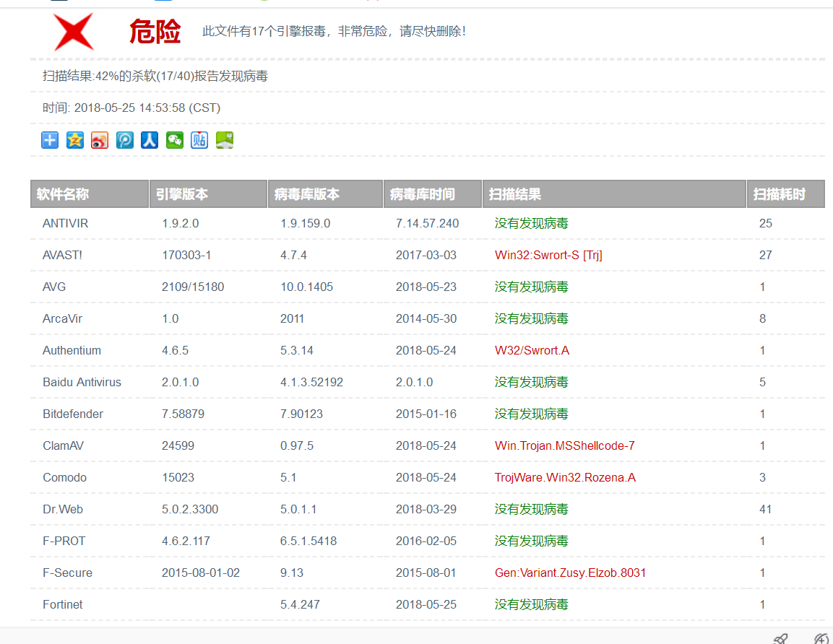The height and width of the screenshot is (644, 833).
Task: Click the 引擎版本 column header
Action: [208, 193]
